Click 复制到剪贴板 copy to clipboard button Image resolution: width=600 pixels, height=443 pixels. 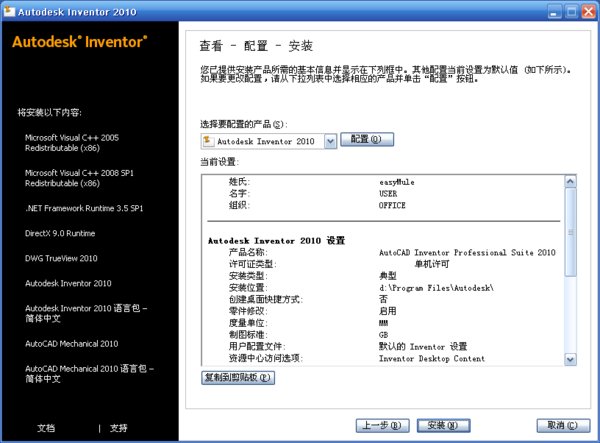coord(238,378)
